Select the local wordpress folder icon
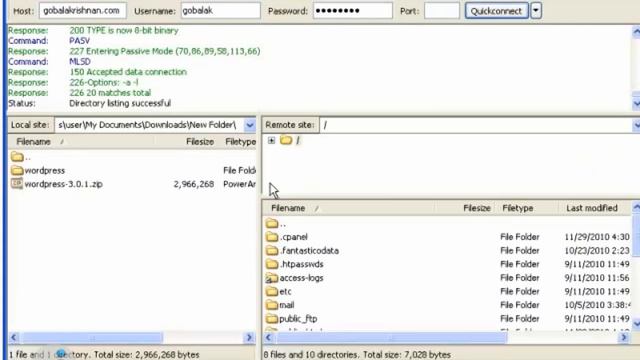The image size is (640, 360). [17, 170]
